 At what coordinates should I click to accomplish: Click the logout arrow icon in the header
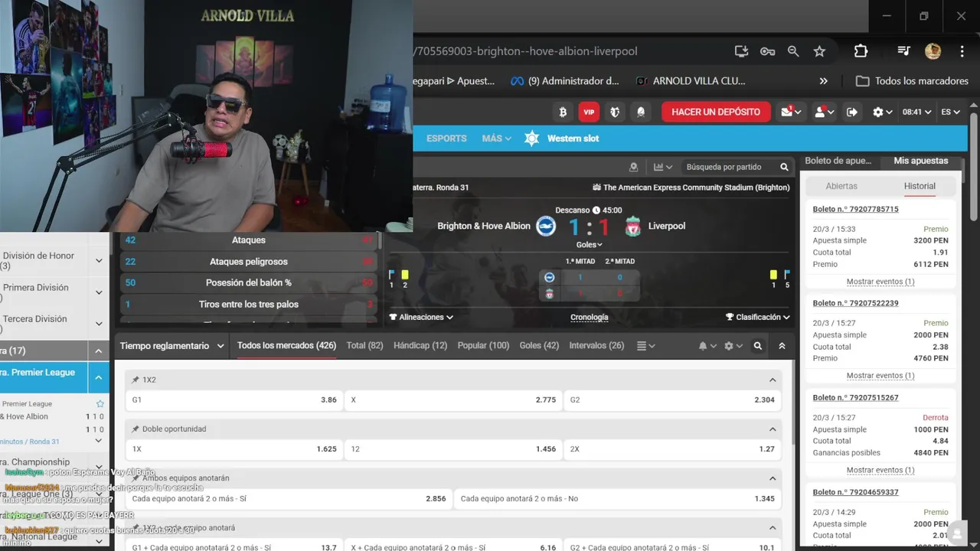852,112
